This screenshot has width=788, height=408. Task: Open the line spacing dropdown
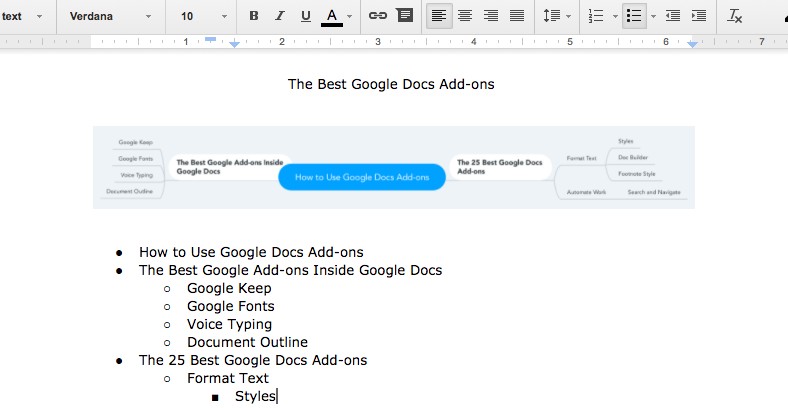556,16
